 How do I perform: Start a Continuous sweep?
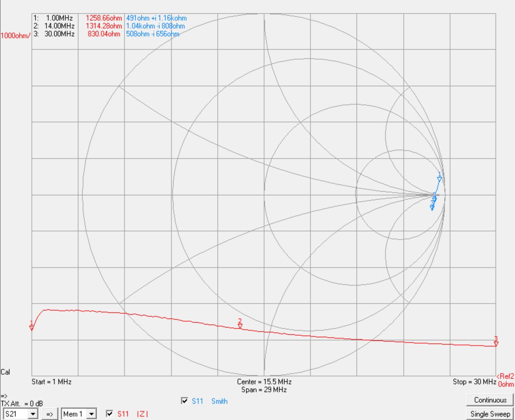click(490, 400)
